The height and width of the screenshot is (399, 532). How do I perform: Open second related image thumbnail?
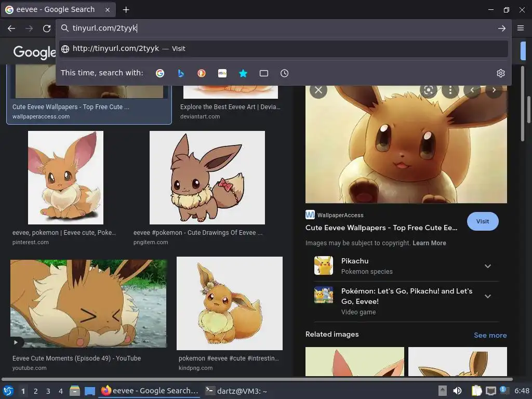click(x=457, y=362)
